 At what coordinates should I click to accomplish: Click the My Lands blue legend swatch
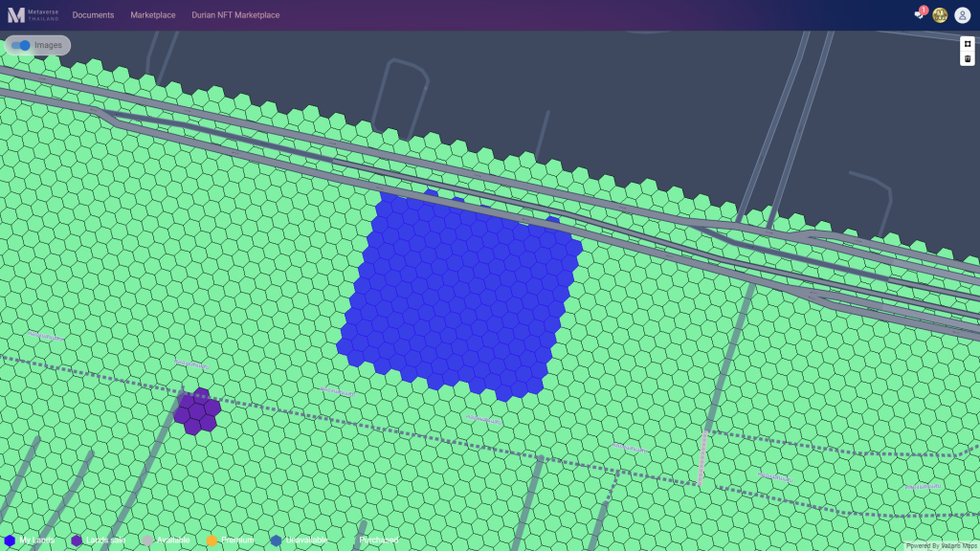[x=10, y=540]
